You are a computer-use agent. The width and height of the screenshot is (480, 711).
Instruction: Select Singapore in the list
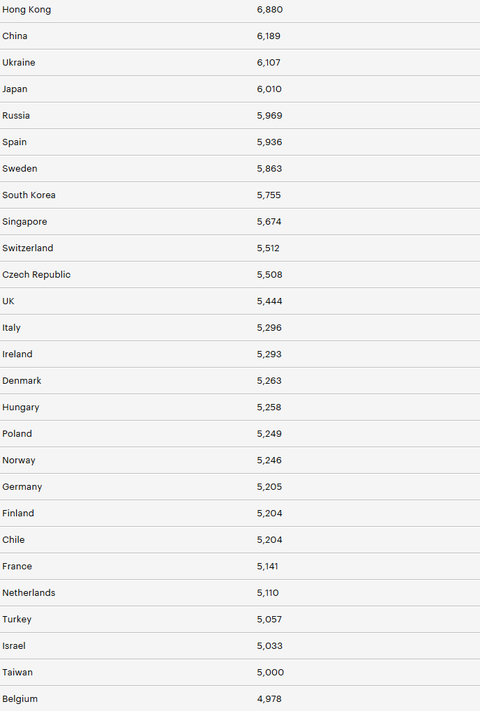[24, 222]
